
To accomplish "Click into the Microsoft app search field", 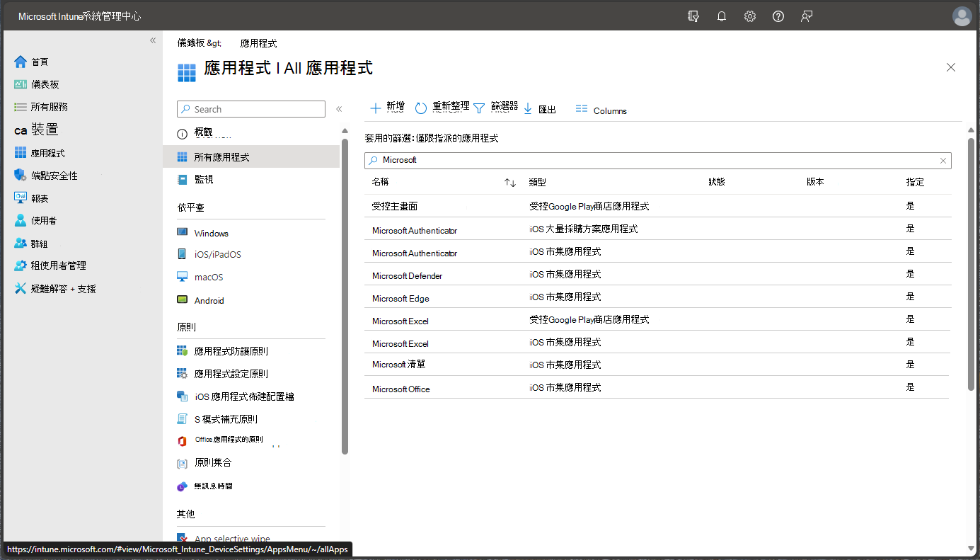I will click(x=658, y=161).
